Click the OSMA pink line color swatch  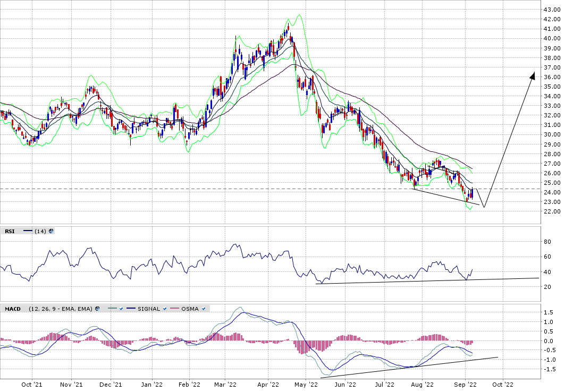click(x=174, y=309)
